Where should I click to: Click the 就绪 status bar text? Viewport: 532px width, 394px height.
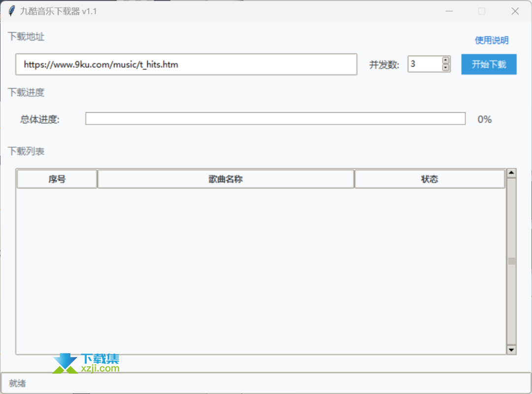click(x=17, y=383)
